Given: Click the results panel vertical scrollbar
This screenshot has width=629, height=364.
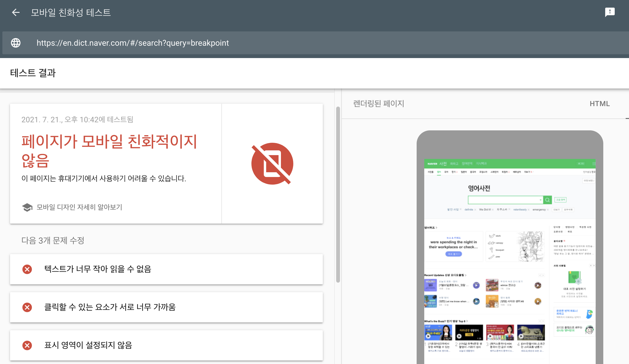Looking at the screenshot, I should tap(338, 195).
